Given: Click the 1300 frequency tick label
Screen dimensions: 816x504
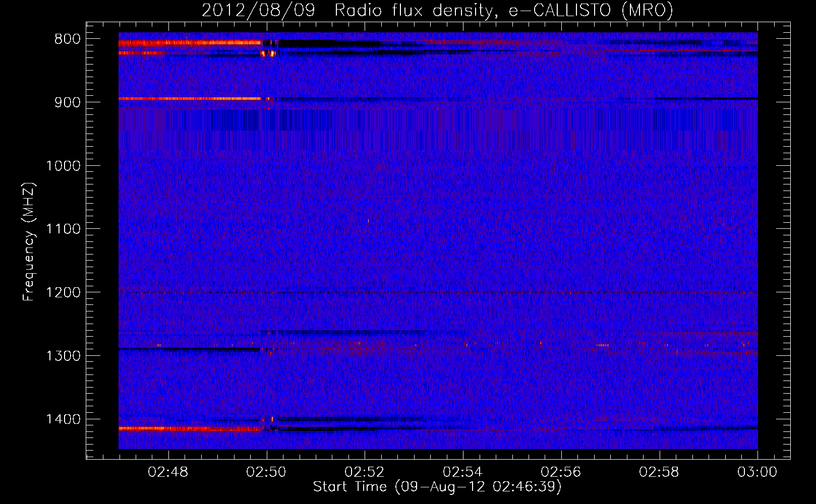Looking at the screenshot, I should point(63,356).
